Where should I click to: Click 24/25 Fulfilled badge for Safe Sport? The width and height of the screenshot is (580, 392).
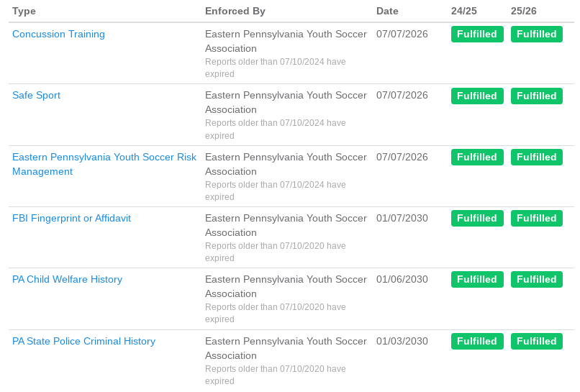pos(477,96)
